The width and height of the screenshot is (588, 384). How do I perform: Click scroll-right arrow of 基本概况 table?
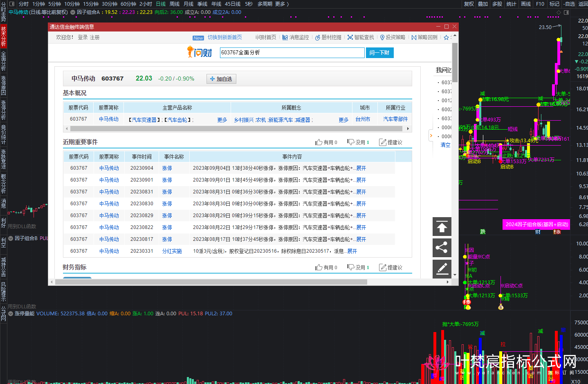[x=408, y=128]
